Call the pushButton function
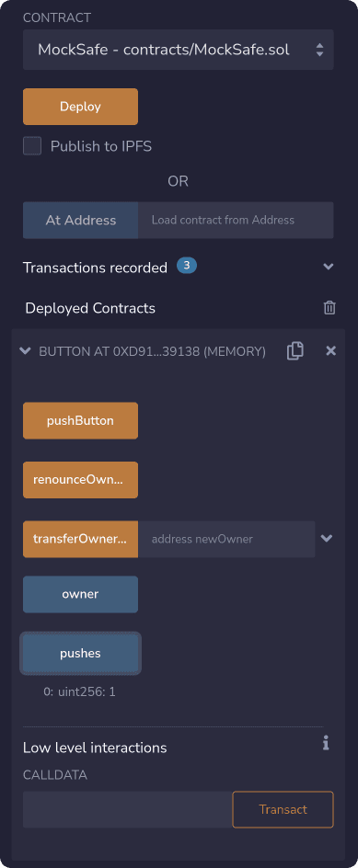 [80, 421]
